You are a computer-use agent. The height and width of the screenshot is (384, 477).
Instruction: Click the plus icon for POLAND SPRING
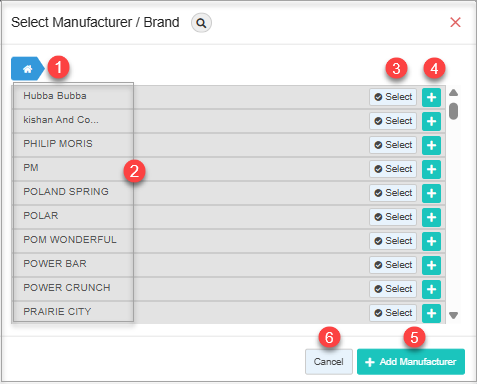pos(431,193)
